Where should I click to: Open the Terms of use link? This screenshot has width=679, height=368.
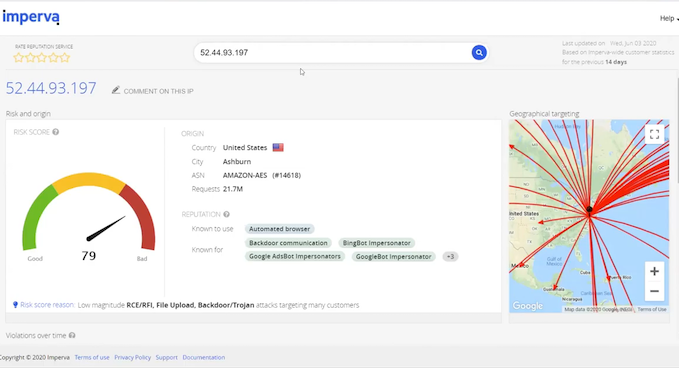pos(92,358)
